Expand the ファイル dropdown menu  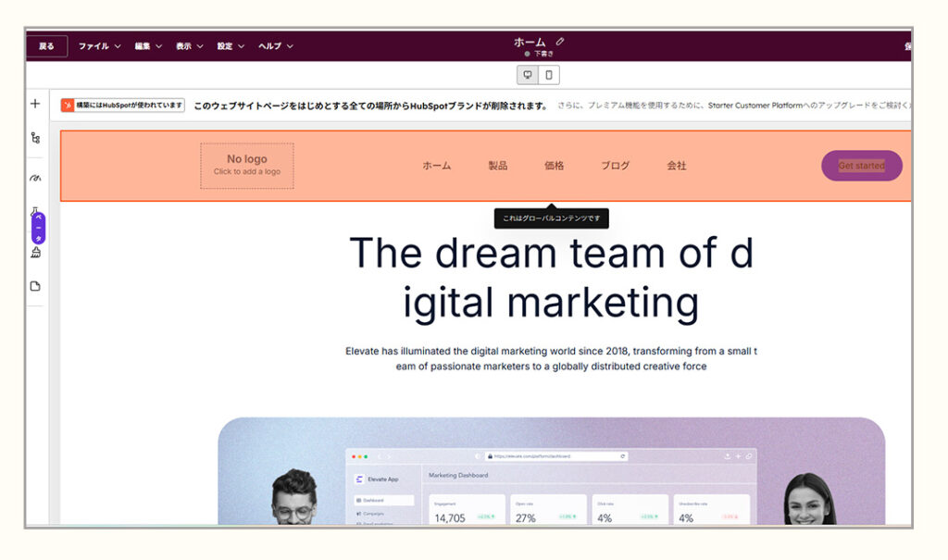(99, 46)
